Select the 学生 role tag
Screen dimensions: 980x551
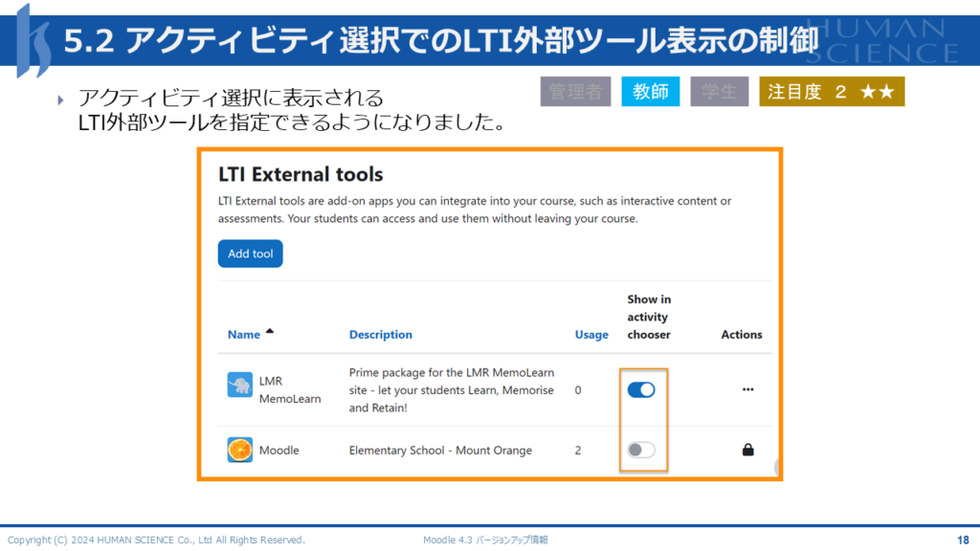tap(720, 92)
